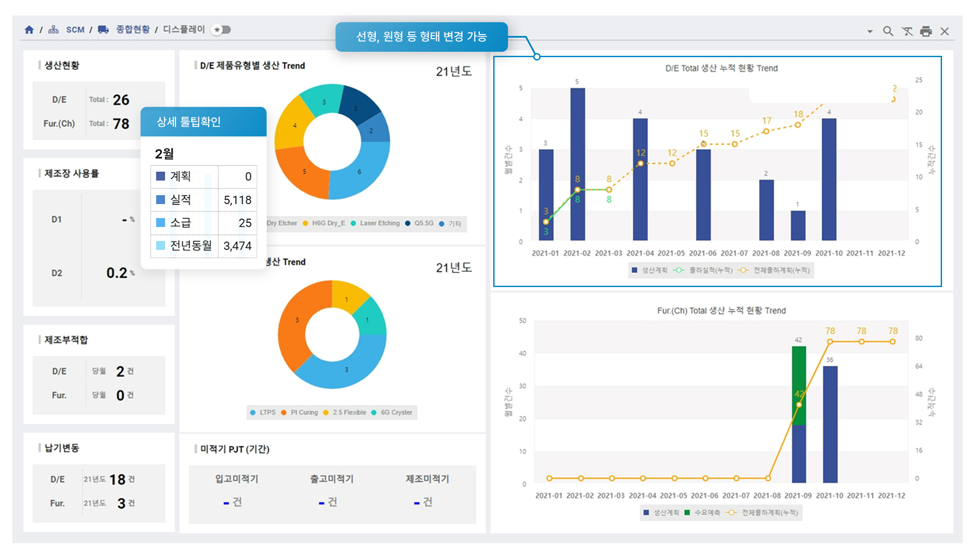Image resolution: width=976 pixels, height=560 pixels.
Task: Click the magnifier search icon
Action: click(x=887, y=31)
